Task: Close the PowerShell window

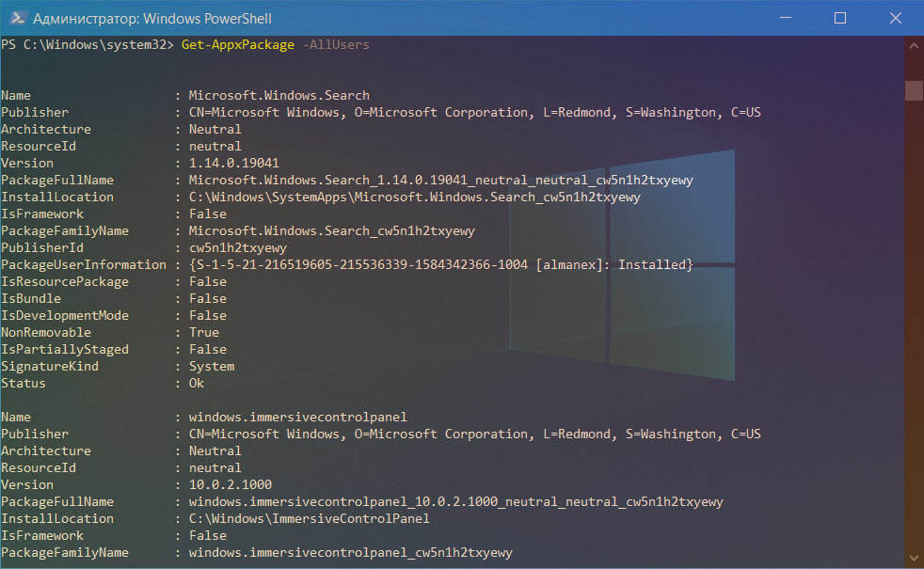Action: [896, 18]
